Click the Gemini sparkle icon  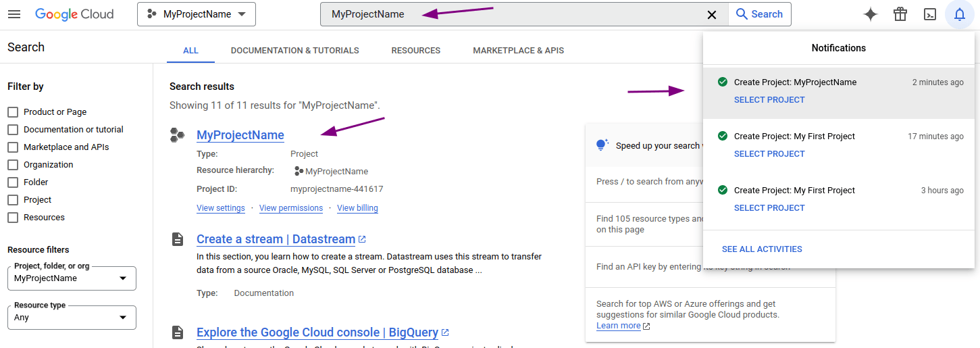click(871, 14)
